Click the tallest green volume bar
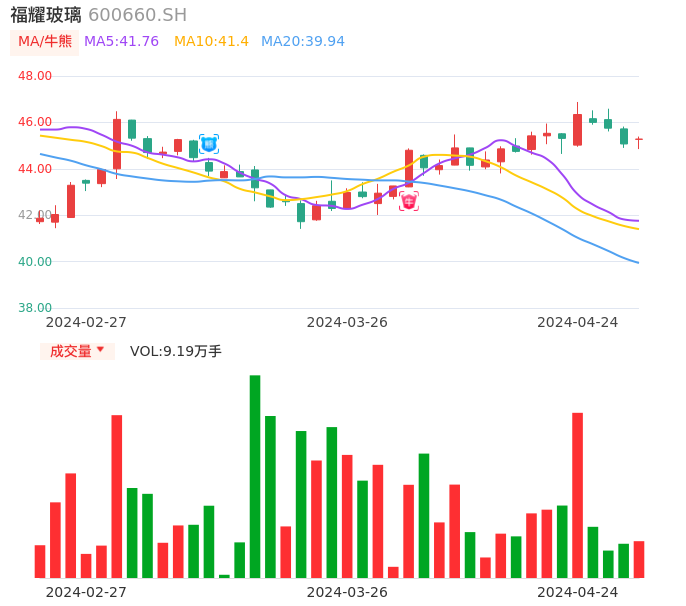686x606 pixels. click(255, 476)
